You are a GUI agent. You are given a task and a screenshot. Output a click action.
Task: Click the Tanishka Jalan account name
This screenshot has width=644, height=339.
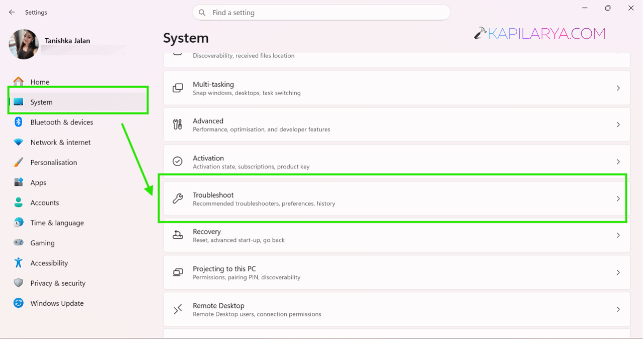tap(67, 41)
